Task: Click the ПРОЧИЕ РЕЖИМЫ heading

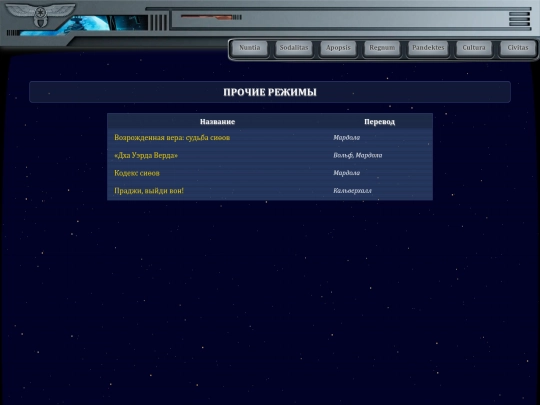Action: [270, 92]
